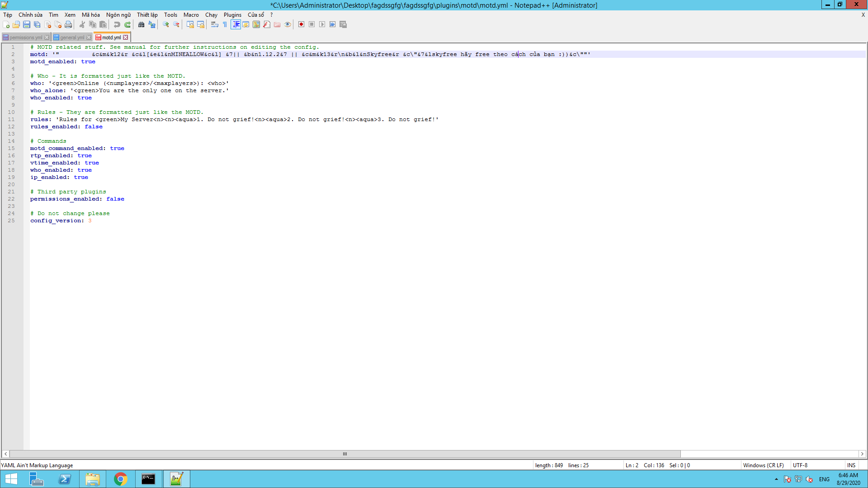The width and height of the screenshot is (868, 488).
Task: Open Chrome from the taskbar
Action: [x=120, y=479]
